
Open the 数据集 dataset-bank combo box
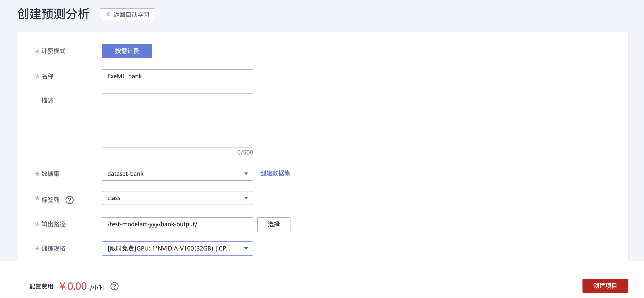174,174
